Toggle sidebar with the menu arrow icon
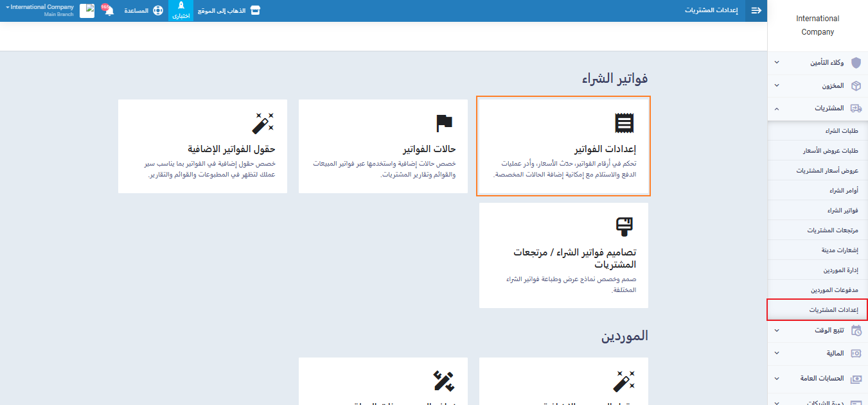 tap(756, 11)
